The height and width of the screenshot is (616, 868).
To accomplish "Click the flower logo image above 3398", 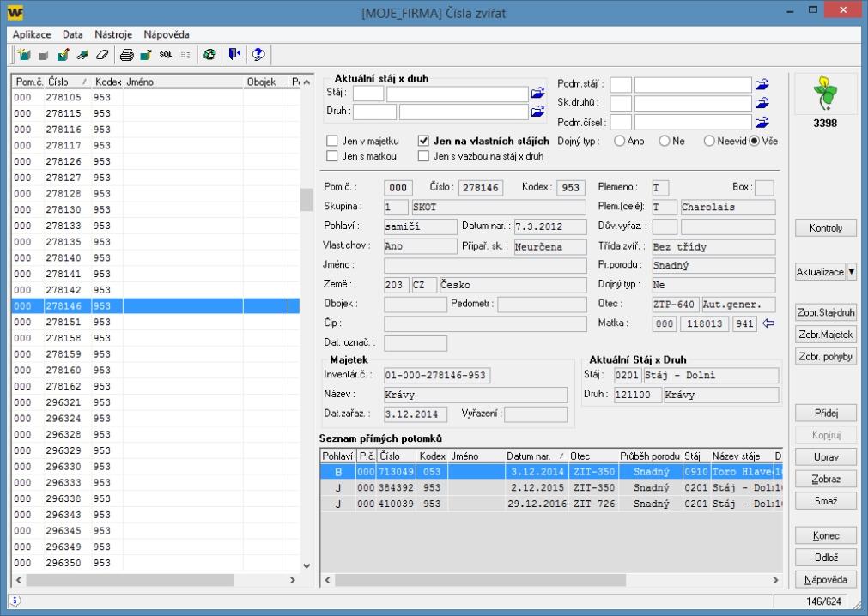I will 825,94.
